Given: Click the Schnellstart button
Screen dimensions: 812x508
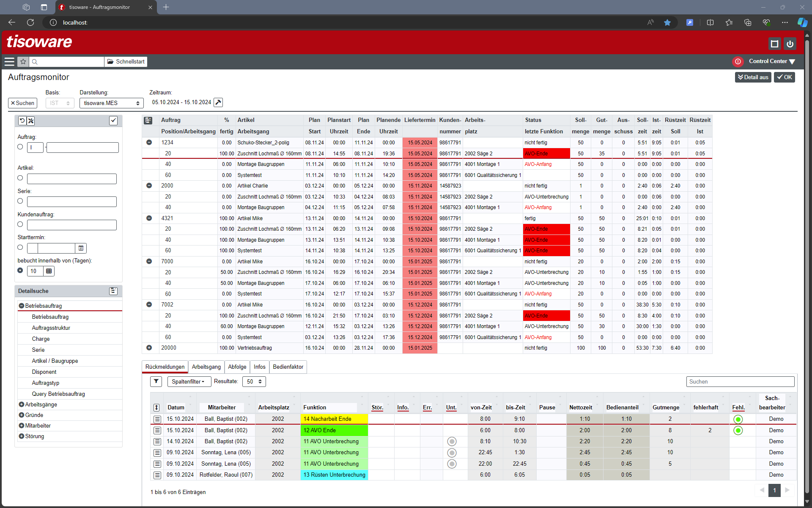Looking at the screenshot, I should tap(126, 62).
